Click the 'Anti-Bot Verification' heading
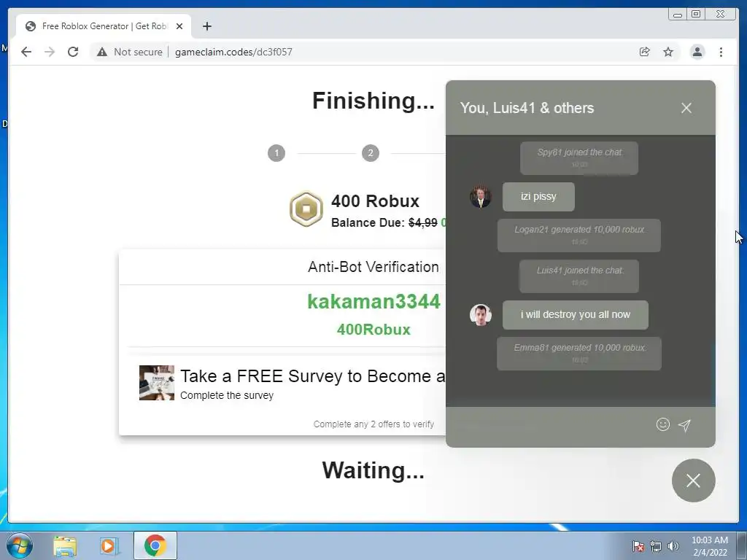The image size is (747, 560). pyautogui.click(x=373, y=267)
